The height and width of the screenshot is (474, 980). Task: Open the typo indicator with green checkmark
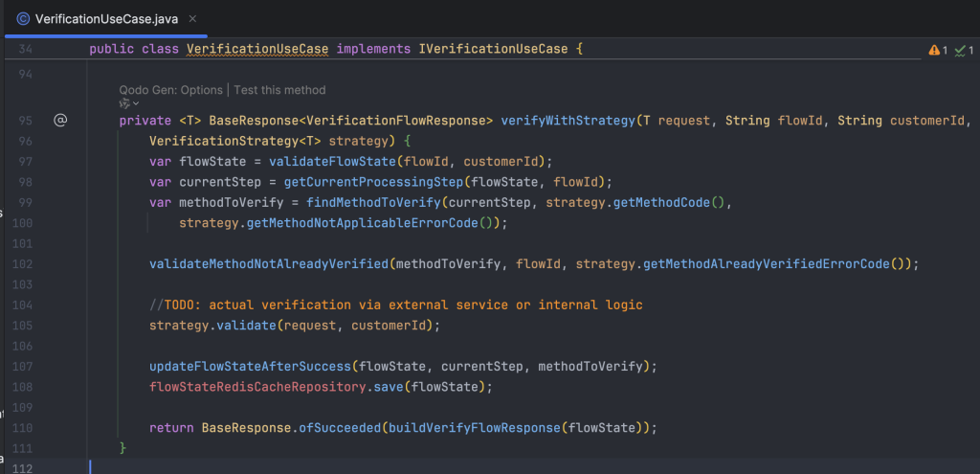964,50
